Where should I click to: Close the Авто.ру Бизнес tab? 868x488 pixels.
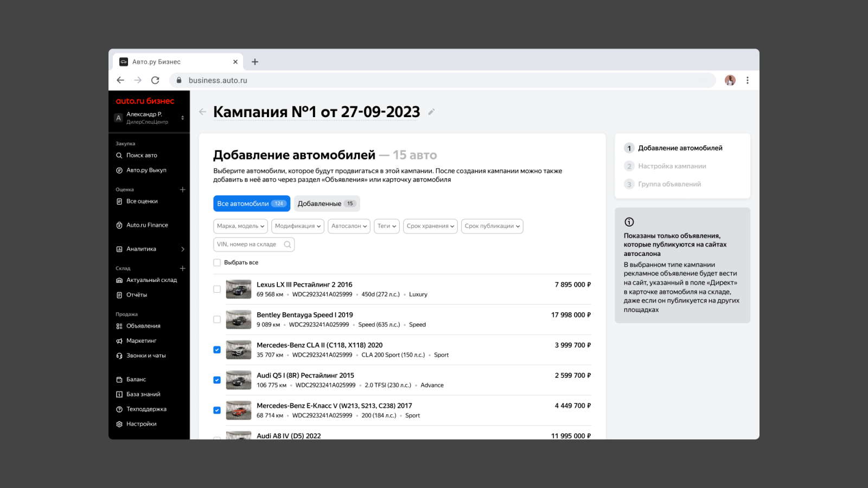(235, 62)
